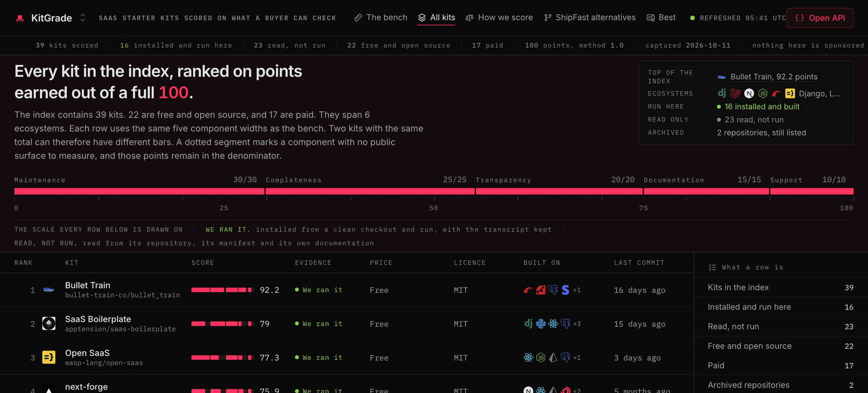Click the Node.js icon in Open SaaS row

point(541,357)
